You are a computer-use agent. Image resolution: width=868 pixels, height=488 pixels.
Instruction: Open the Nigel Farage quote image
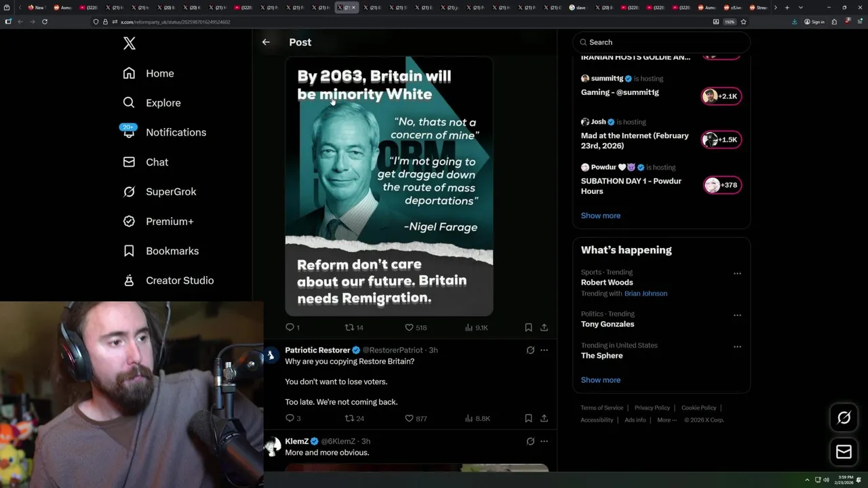coord(389,186)
